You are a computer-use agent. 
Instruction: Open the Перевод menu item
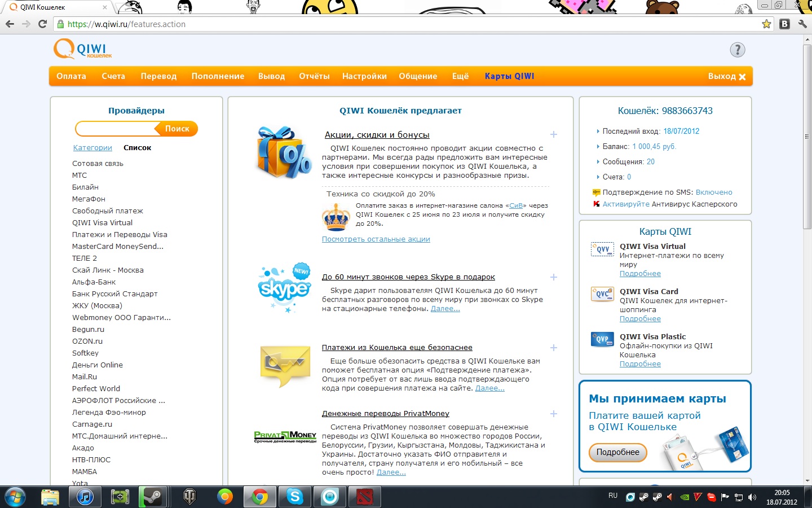click(x=158, y=76)
